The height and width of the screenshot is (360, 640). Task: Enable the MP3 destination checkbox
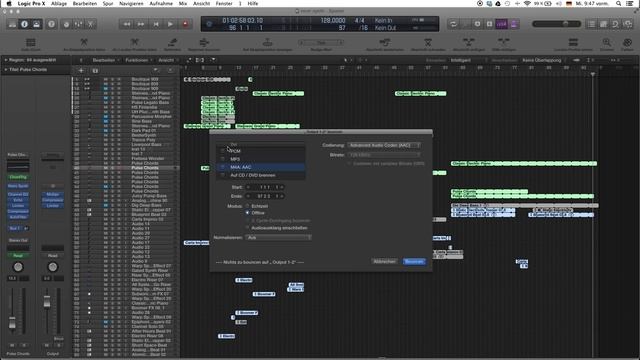222,159
